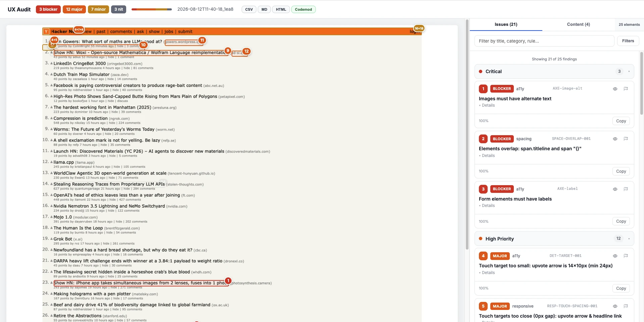Expand Details for Images must have alternate text
This screenshot has height=322, width=644.
click(487, 105)
